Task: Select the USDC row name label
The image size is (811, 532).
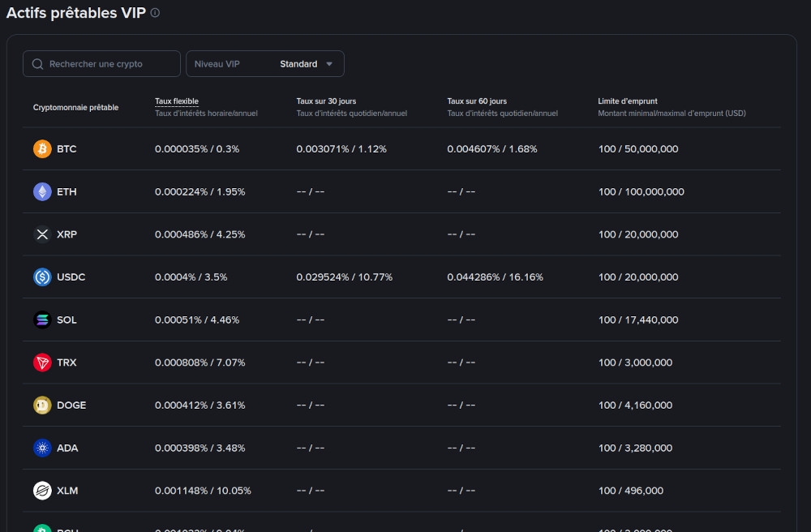Action: [71, 277]
